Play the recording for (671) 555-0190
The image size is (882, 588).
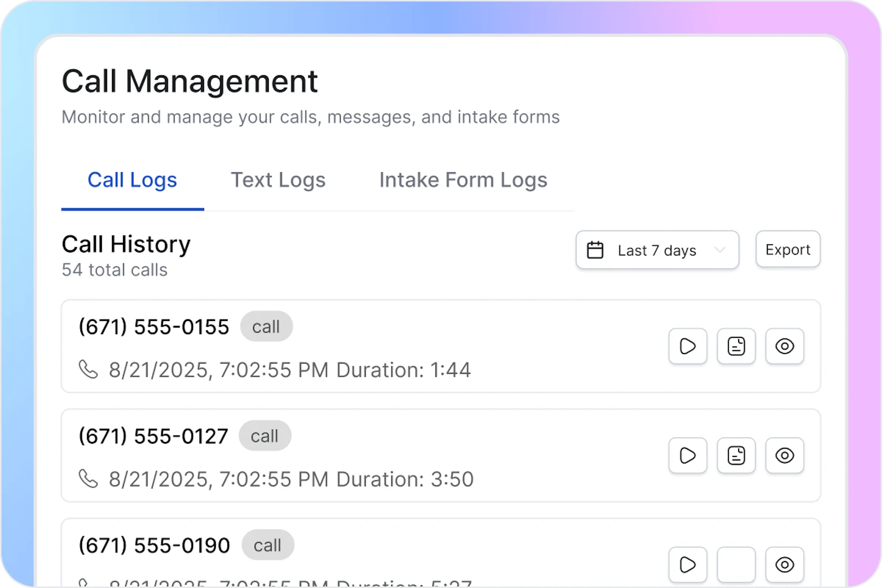(687, 564)
